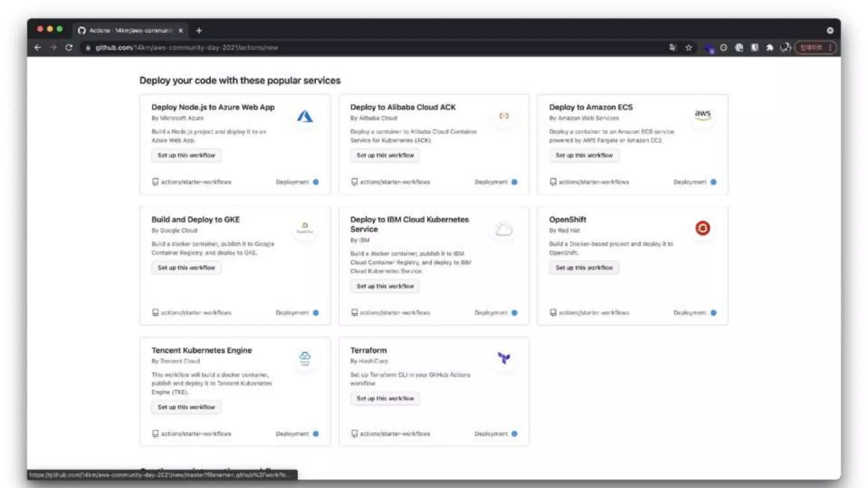The width and height of the screenshot is (868, 488).
Task: Open actions/starter-workflows link on Tencent card
Action: click(x=196, y=434)
